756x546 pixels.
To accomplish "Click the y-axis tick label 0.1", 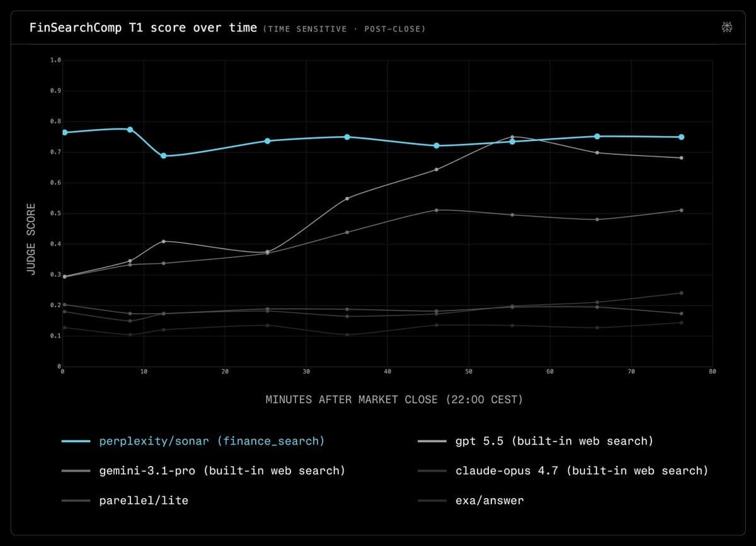I will click(x=55, y=336).
